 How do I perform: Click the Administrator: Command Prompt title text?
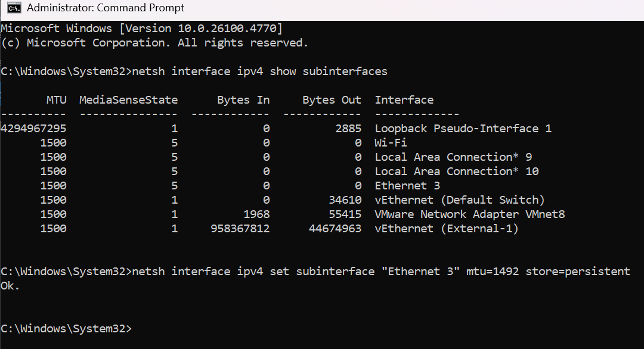click(106, 8)
